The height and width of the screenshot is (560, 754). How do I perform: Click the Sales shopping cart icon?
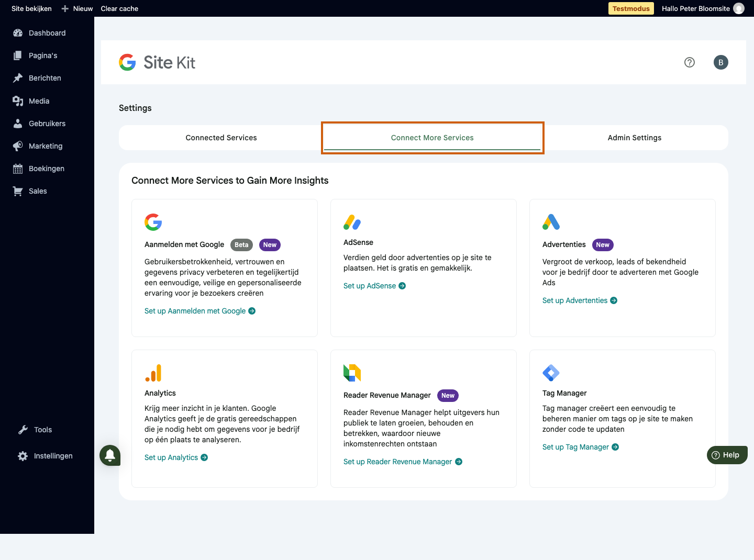[x=18, y=191]
